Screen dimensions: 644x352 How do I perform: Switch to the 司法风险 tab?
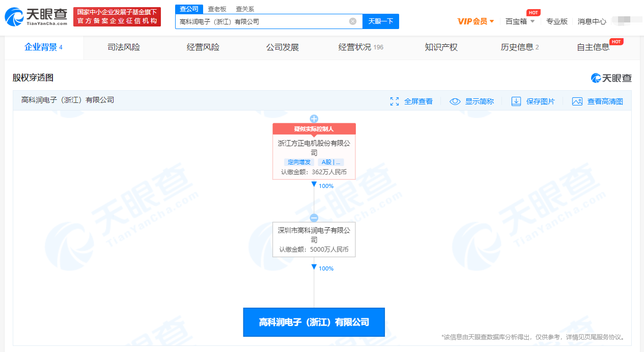click(124, 47)
